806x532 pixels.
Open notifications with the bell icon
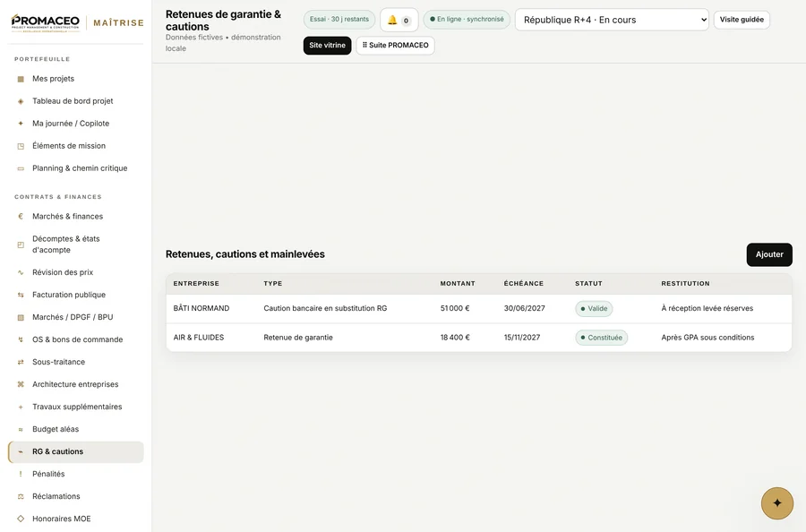(x=399, y=20)
